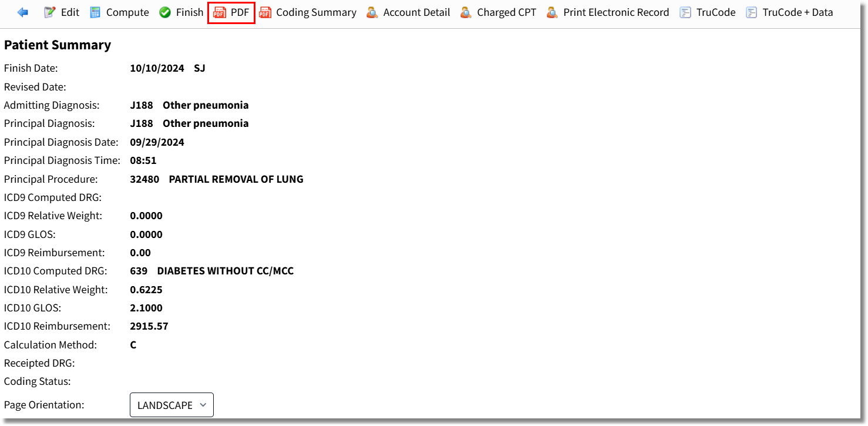Click Principal Diagnosis Date value 09/29/2024
This screenshot has width=868, height=426.
click(157, 142)
